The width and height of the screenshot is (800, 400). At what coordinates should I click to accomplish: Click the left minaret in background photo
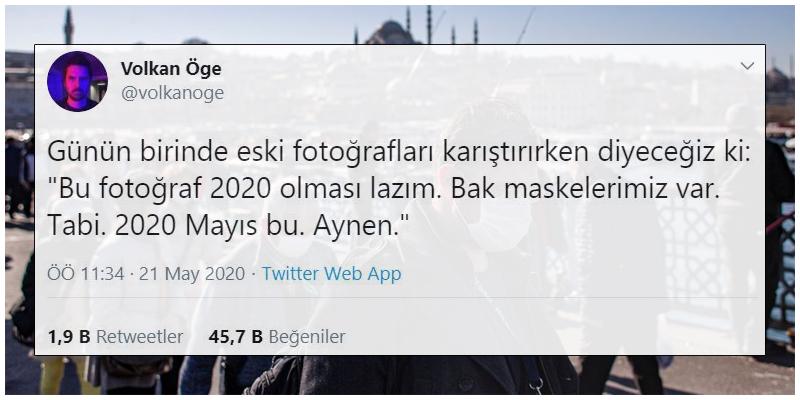tap(68, 26)
